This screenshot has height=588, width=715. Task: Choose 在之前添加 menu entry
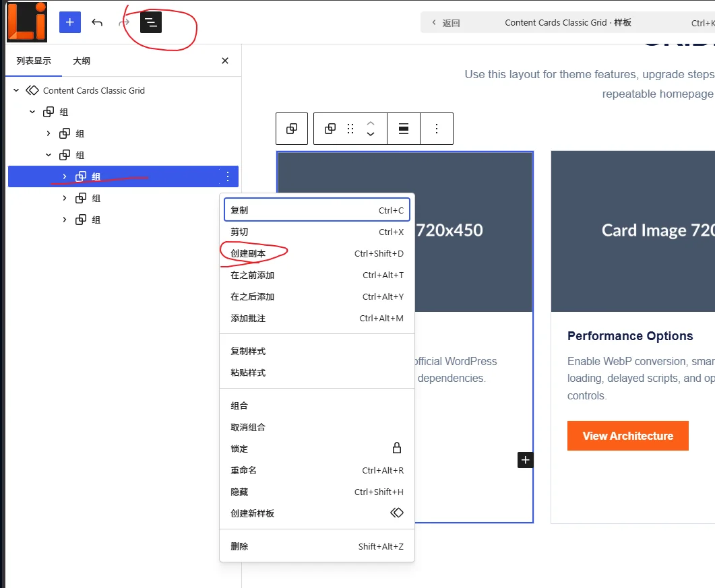coord(317,275)
